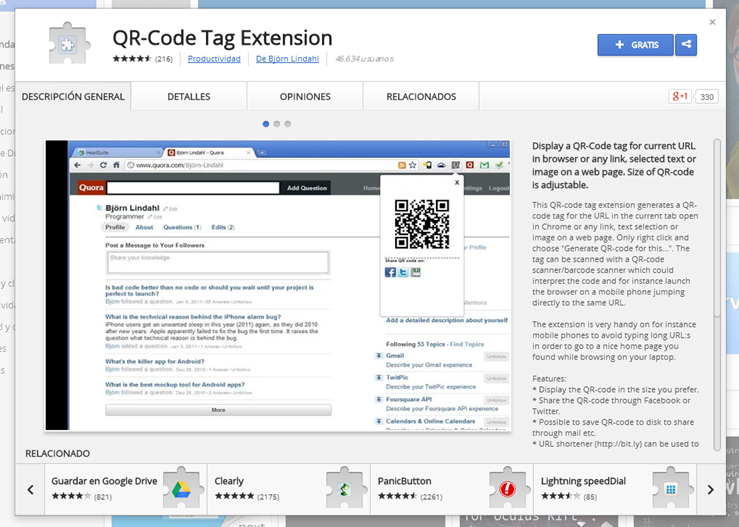Click the Relacionado section heading

point(57,453)
